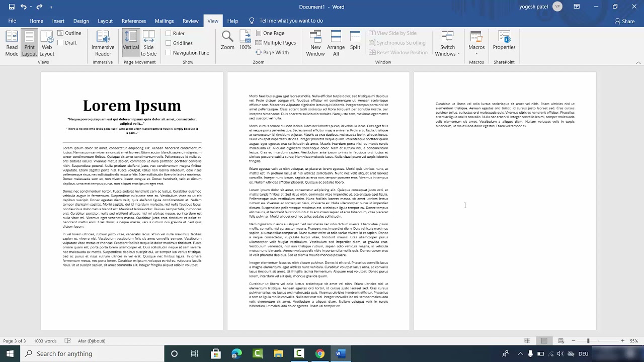Open a New Window

point(315,44)
